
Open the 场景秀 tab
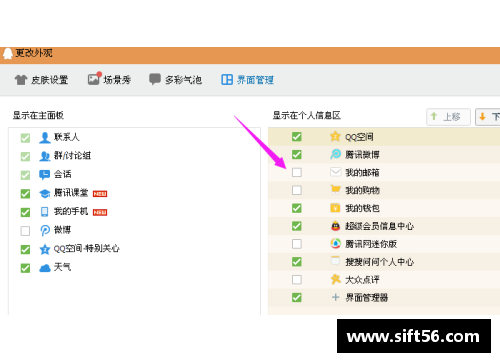point(109,79)
